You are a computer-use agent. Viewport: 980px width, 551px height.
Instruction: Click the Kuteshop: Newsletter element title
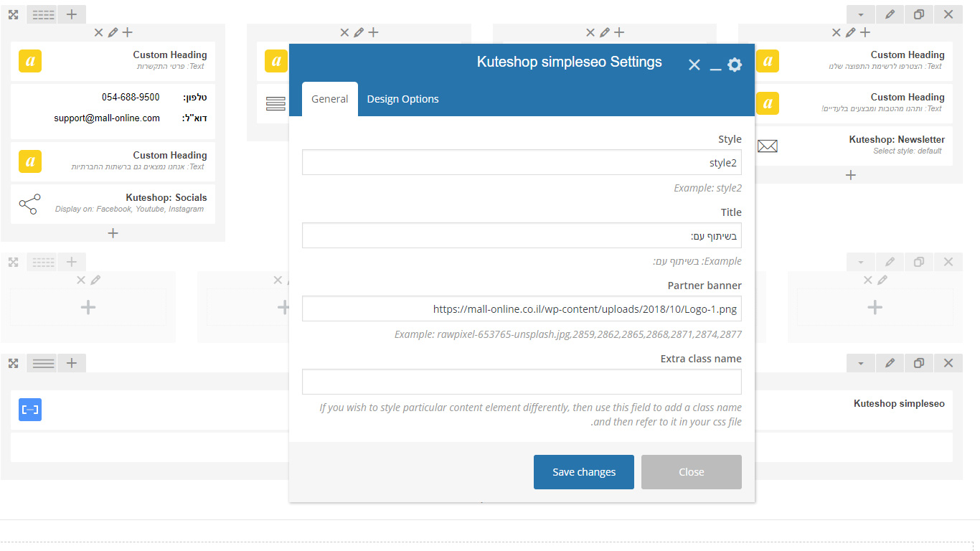pos(897,140)
